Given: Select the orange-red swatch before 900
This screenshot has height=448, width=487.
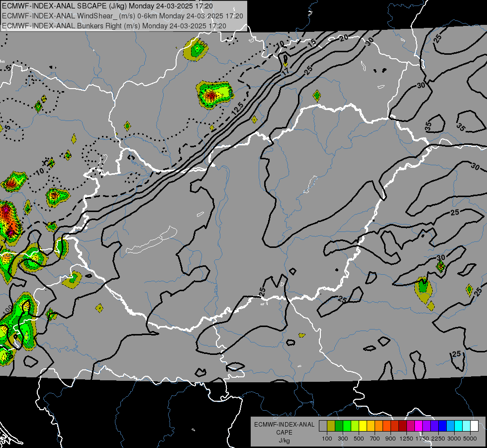Looking at the screenshot, I should 387,426.
